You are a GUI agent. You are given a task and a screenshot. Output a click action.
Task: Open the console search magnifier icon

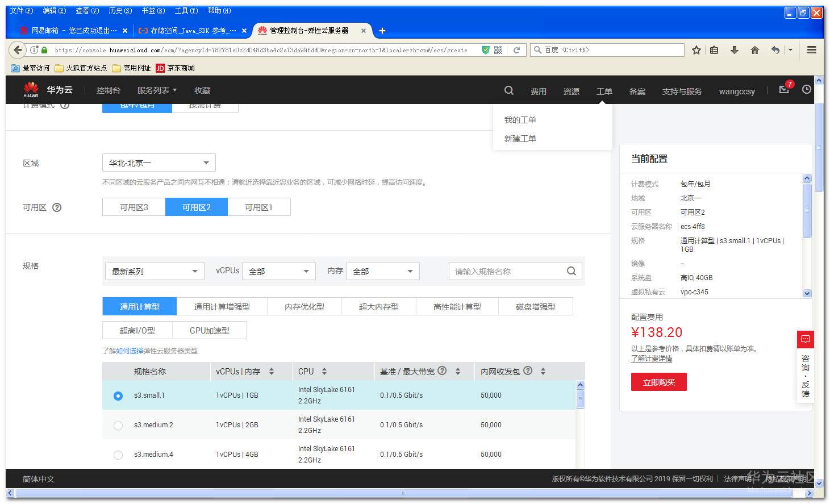point(509,90)
